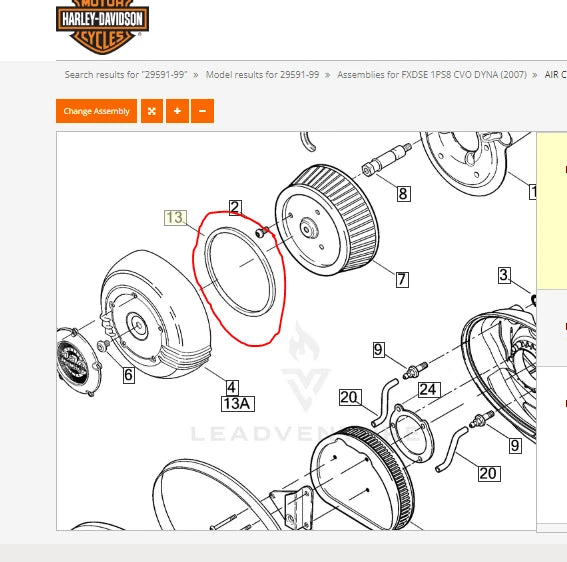Select part callout 7 in diagram

(x=402, y=280)
